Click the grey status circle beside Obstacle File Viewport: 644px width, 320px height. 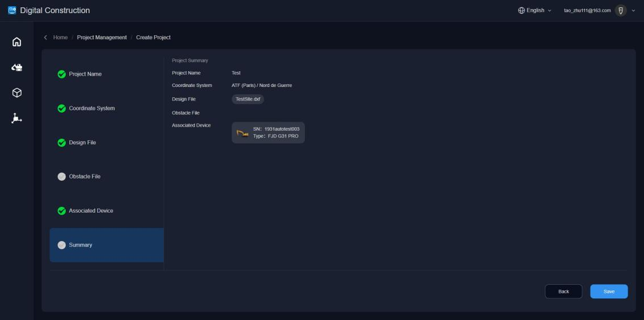[62, 177]
